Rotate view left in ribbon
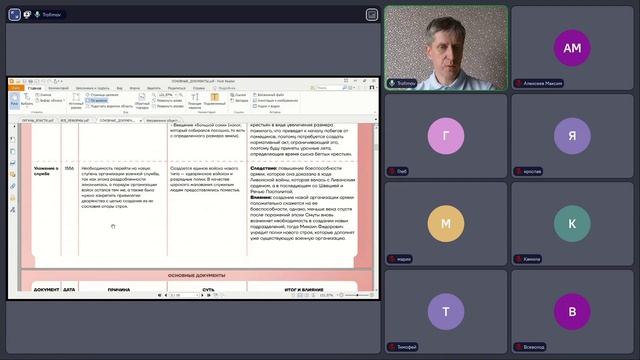This screenshot has width=640, height=360. [168, 100]
